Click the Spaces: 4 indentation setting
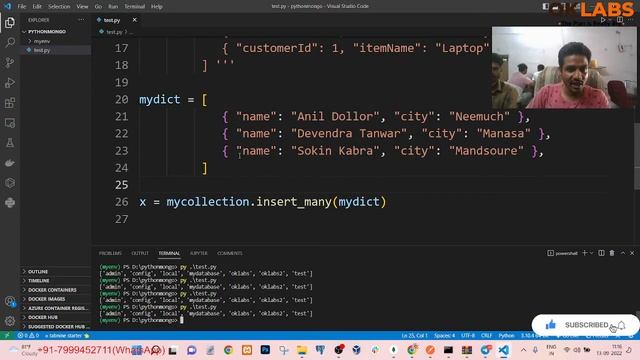The width and height of the screenshot is (640, 360). pos(444,336)
